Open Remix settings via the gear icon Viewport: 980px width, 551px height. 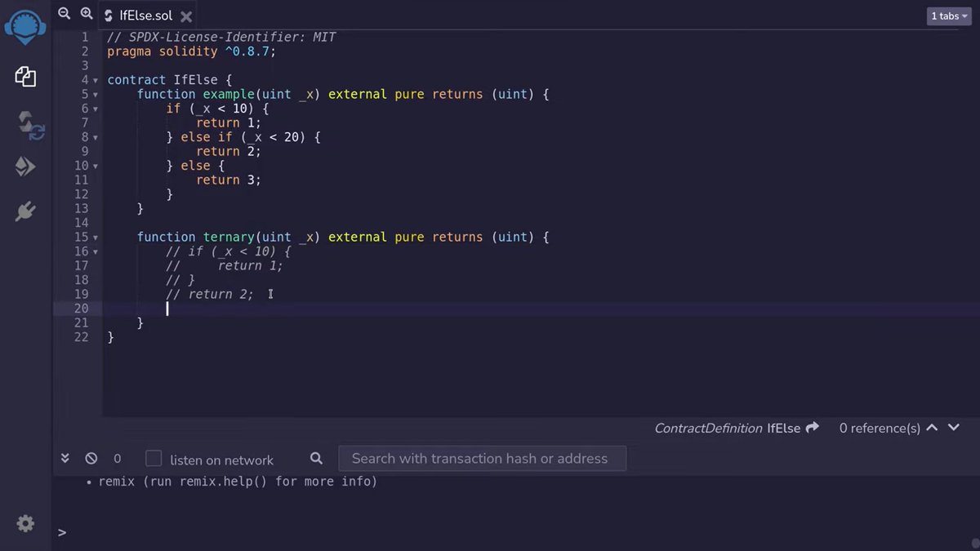tap(24, 523)
